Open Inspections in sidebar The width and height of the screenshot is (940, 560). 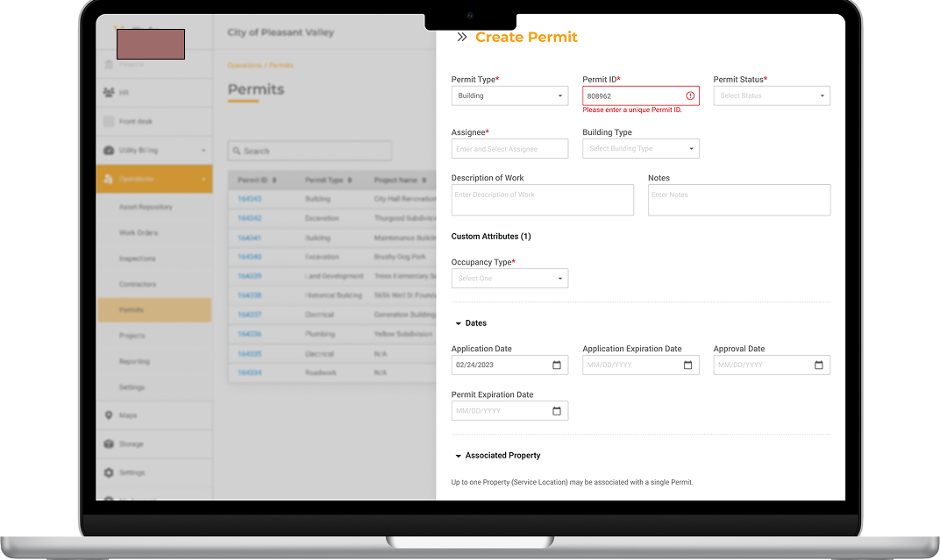tap(138, 259)
